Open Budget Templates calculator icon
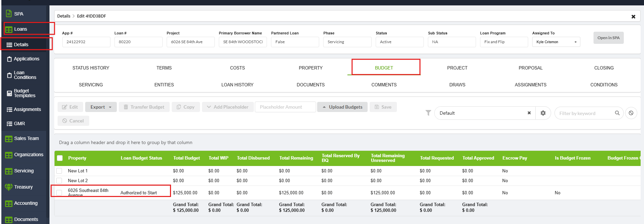The height and width of the screenshot is (224, 644). coord(9,93)
